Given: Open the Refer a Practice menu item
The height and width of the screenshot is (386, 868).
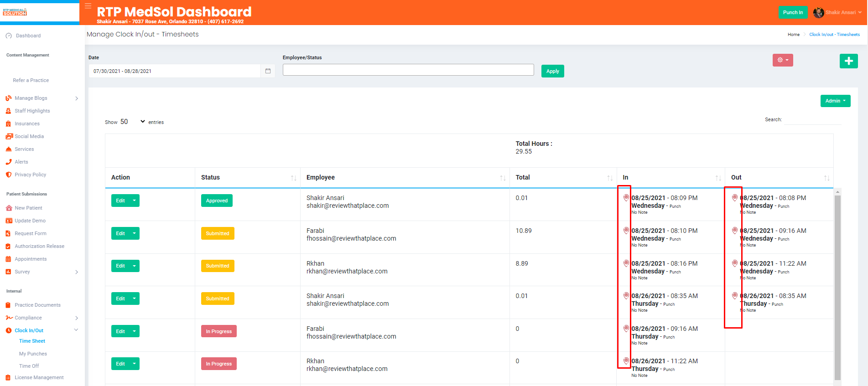Looking at the screenshot, I should tap(31, 80).
